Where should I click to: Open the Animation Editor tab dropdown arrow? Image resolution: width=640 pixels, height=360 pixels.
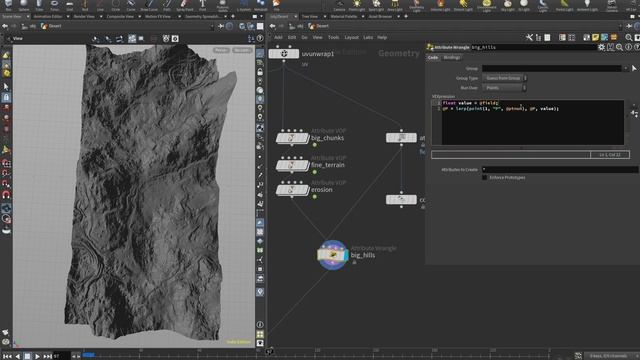coord(67,17)
